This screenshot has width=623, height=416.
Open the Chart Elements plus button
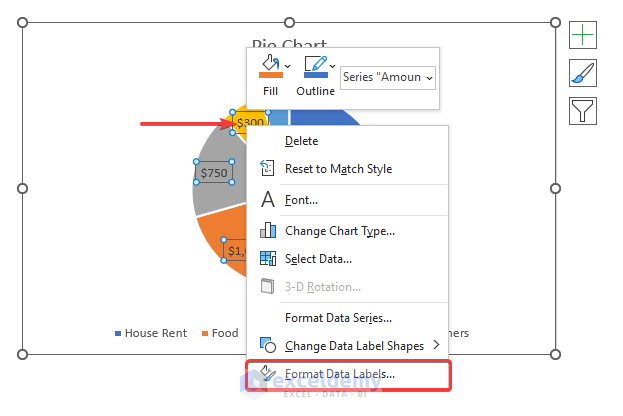point(583,35)
